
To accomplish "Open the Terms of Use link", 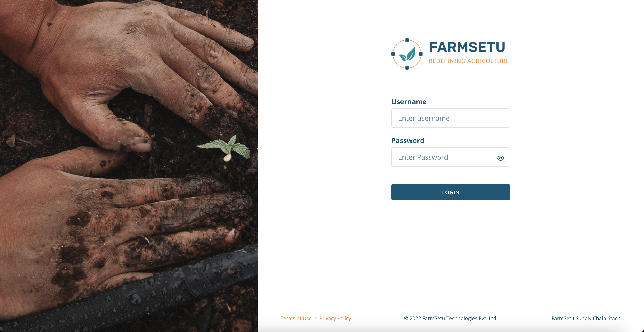I will [296, 318].
